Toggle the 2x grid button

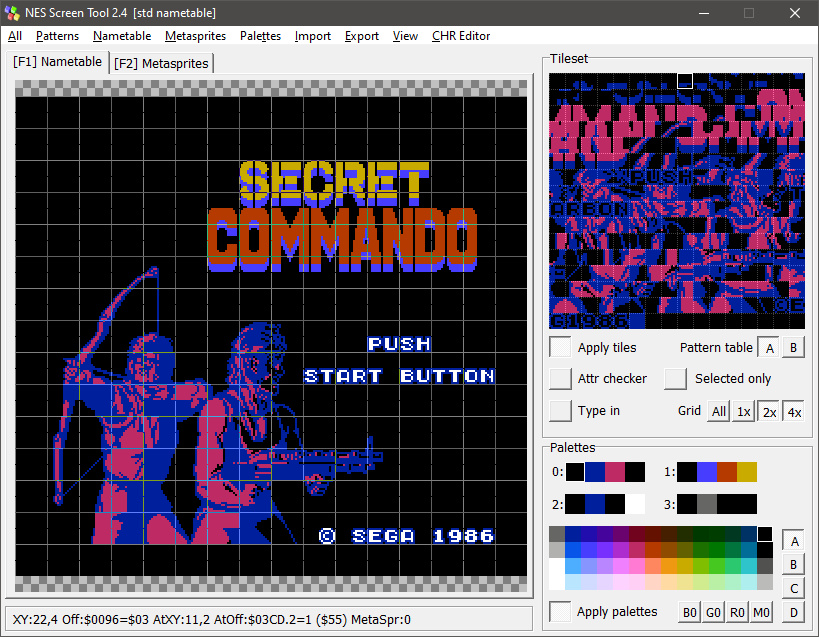(x=769, y=411)
